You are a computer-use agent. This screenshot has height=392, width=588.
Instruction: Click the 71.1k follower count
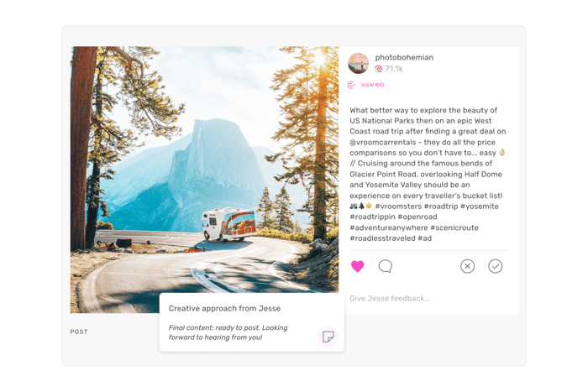coord(394,69)
